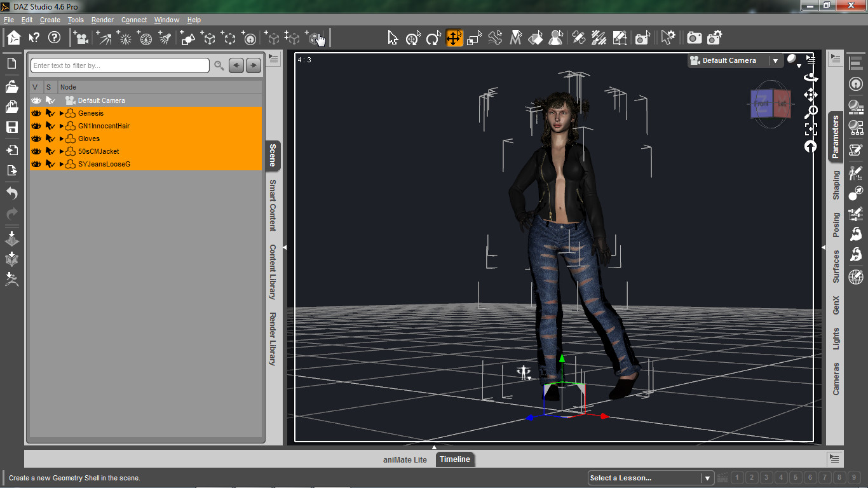The image size is (868, 488).
Task: Open render settings camera-gear icon
Action: [715, 38]
